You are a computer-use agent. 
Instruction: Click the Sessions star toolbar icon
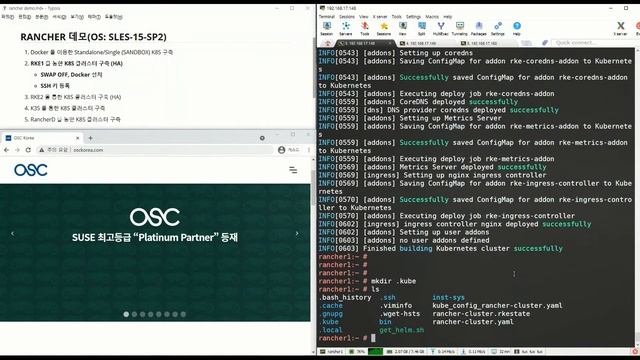pos(384,29)
